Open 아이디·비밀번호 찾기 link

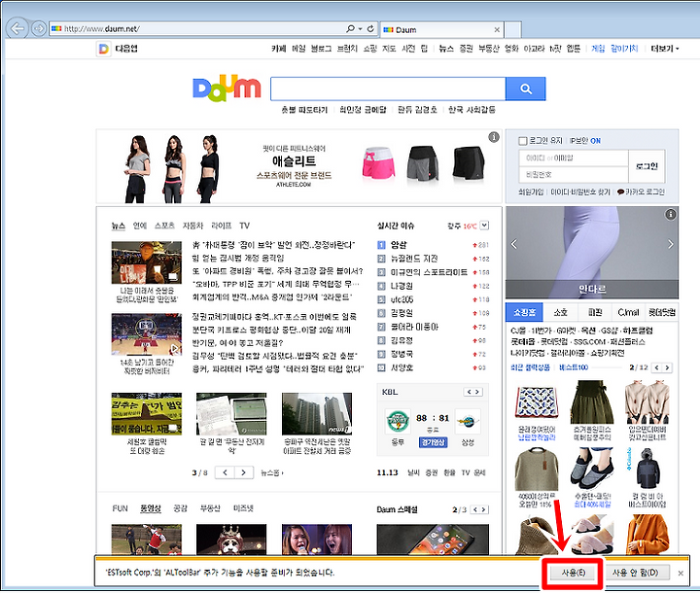579,192
